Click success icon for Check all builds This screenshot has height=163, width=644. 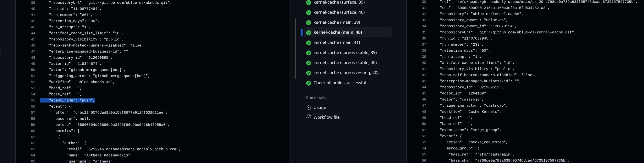[x=309, y=83]
